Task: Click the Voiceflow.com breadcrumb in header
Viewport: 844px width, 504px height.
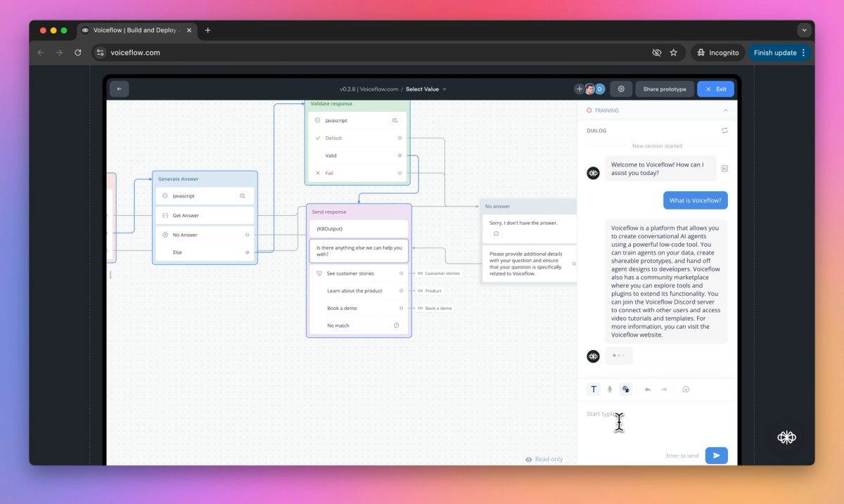Action: pos(378,89)
